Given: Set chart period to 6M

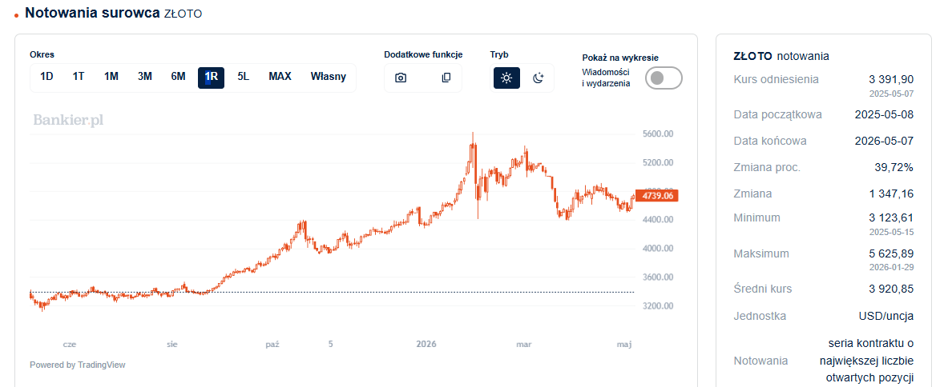Looking at the screenshot, I should click(x=178, y=77).
